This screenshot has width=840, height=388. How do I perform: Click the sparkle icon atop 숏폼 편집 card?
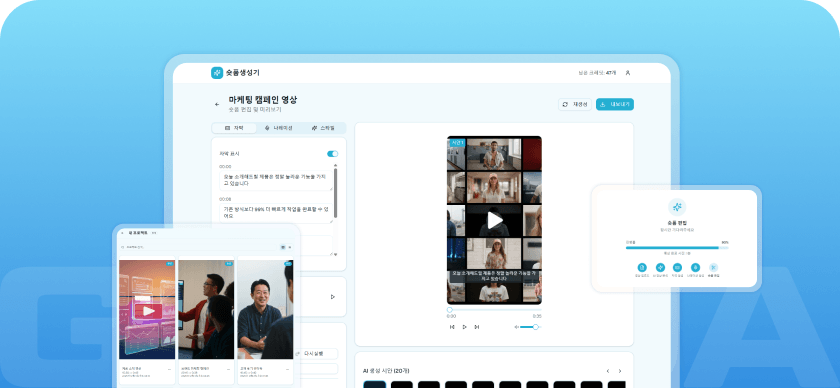pos(677,207)
